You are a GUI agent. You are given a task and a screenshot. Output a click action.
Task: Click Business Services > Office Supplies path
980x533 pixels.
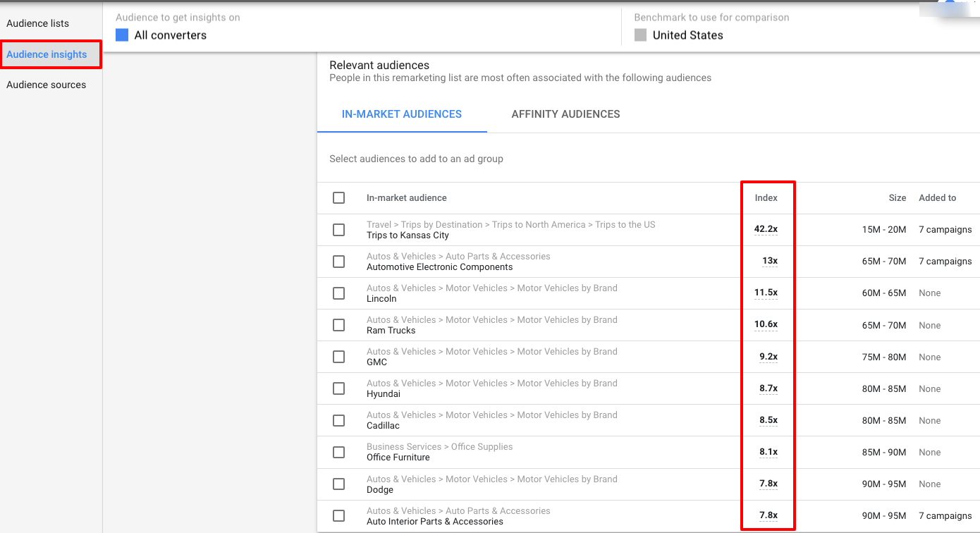pyautogui.click(x=440, y=447)
